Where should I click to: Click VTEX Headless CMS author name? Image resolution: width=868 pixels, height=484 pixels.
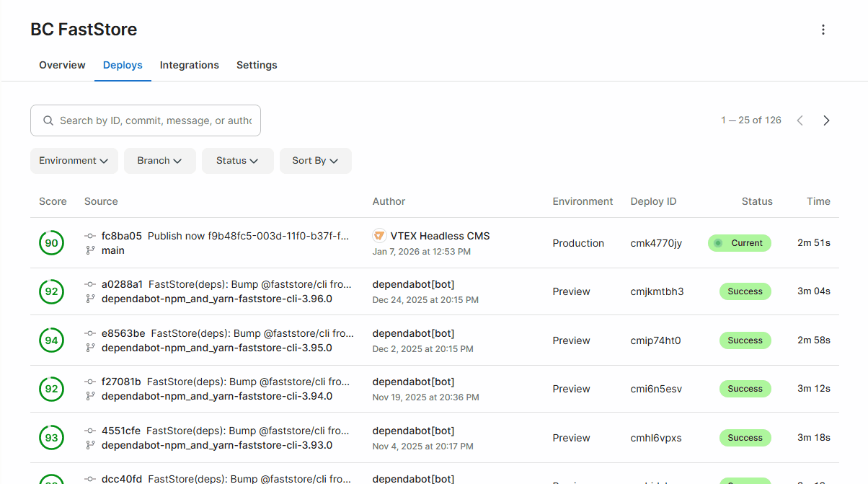coord(440,236)
